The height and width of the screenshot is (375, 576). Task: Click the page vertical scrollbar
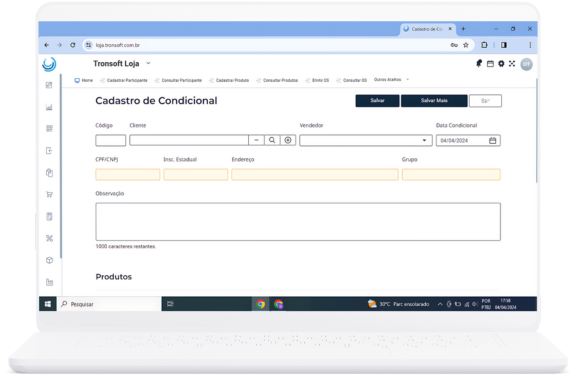[536, 130]
